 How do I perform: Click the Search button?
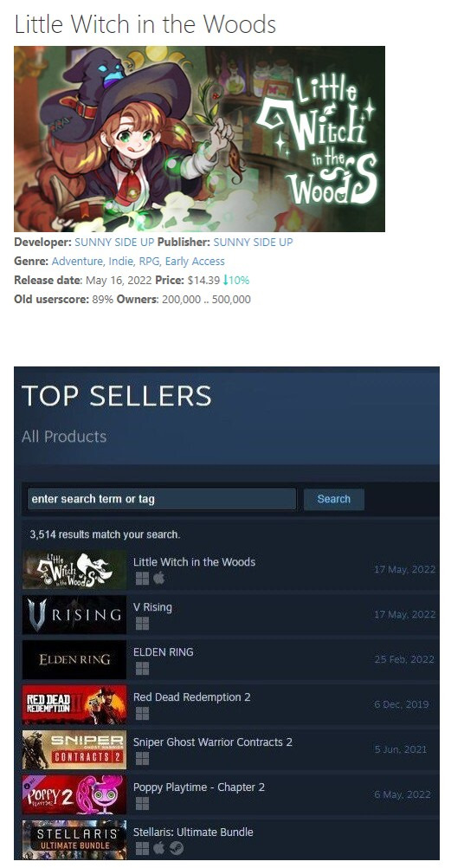pos(333,499)
